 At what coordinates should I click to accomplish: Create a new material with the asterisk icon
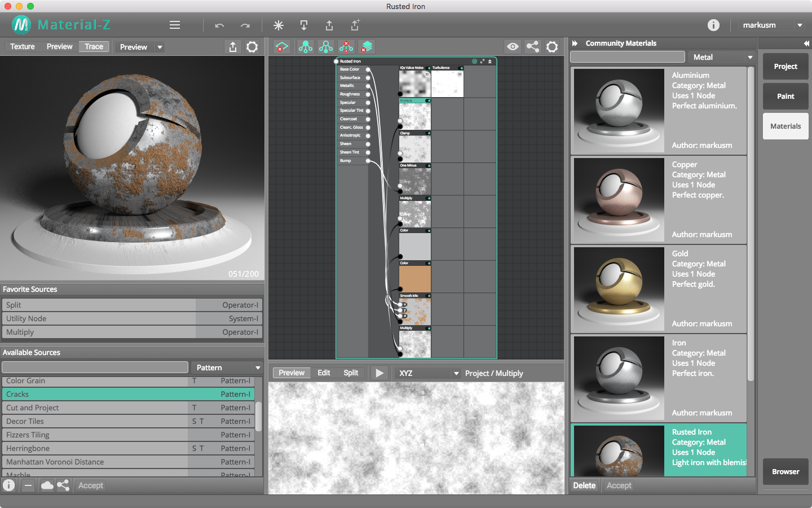[278, 25]
